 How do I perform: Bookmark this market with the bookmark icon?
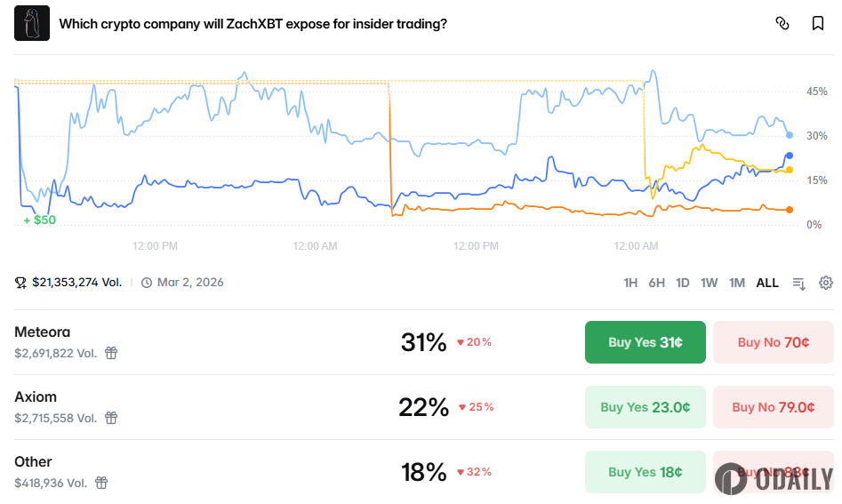pos(818,24)
